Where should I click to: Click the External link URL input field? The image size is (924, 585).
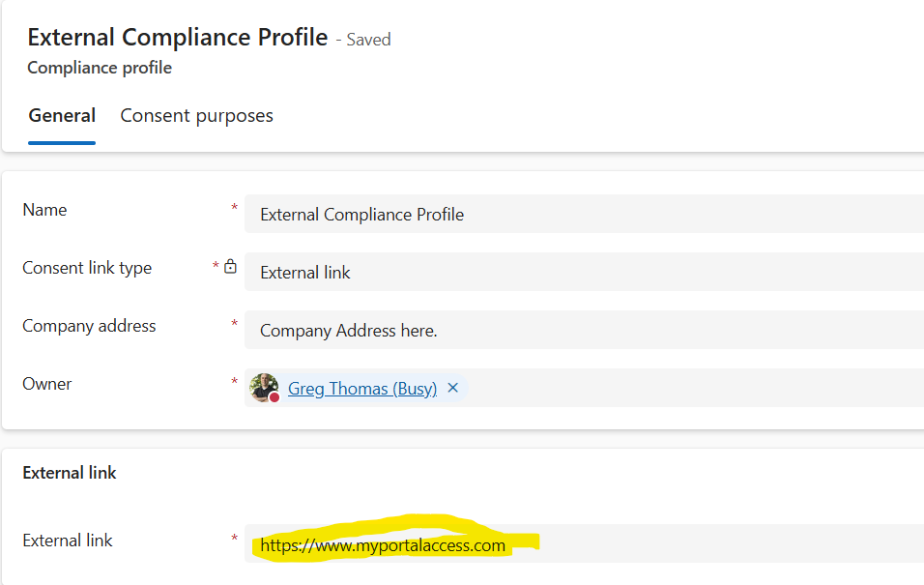coord(584,543)
